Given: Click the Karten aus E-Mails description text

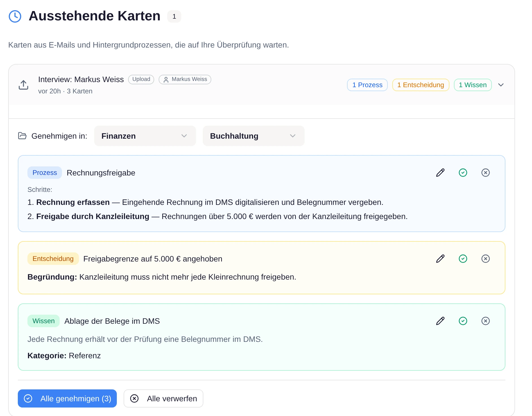Looking at the screenshot, I should coord(148,45).
